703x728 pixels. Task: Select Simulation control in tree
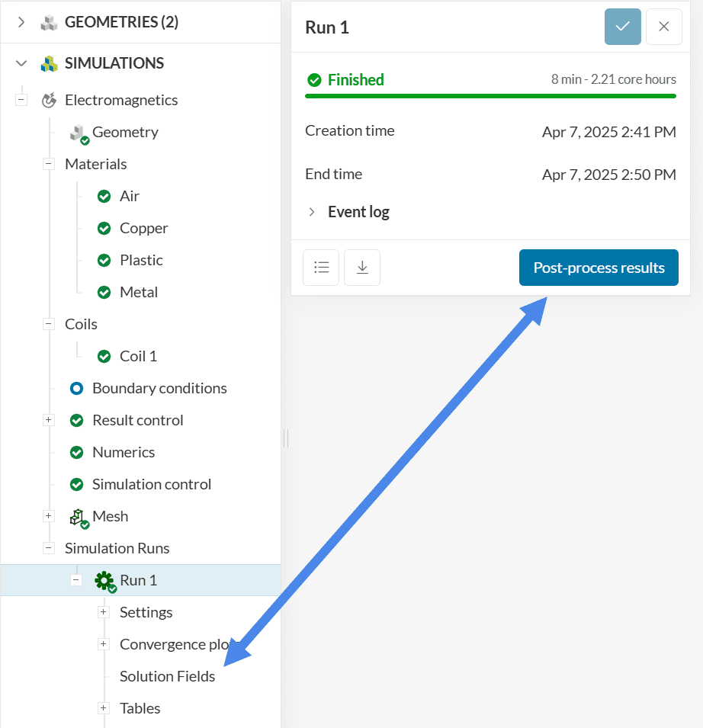click(151, 484)
